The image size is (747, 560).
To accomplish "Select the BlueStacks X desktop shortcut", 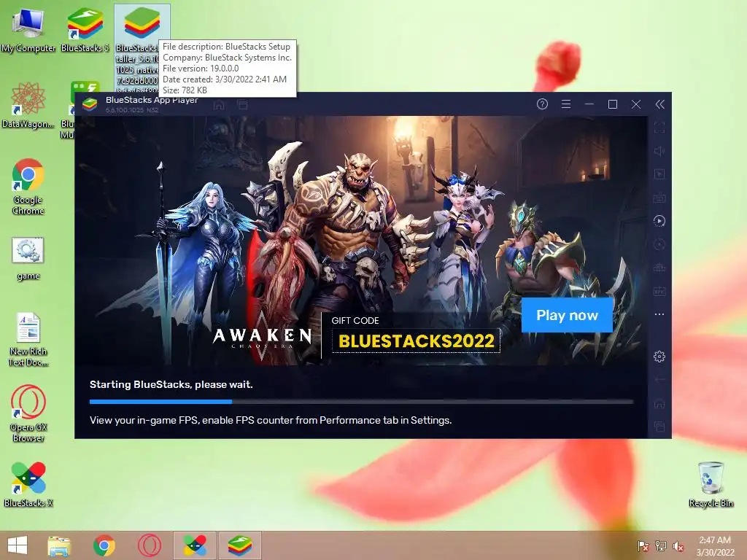I will (28, 484).
